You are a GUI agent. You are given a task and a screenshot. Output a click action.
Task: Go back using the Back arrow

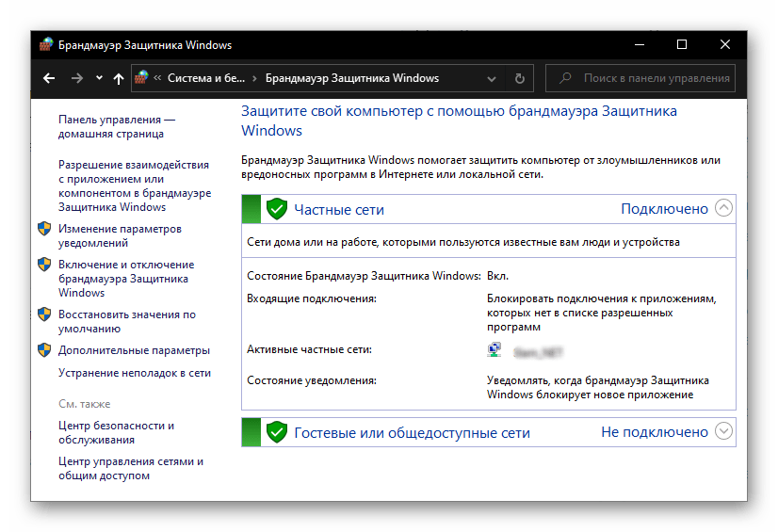(x=49, y=78)
